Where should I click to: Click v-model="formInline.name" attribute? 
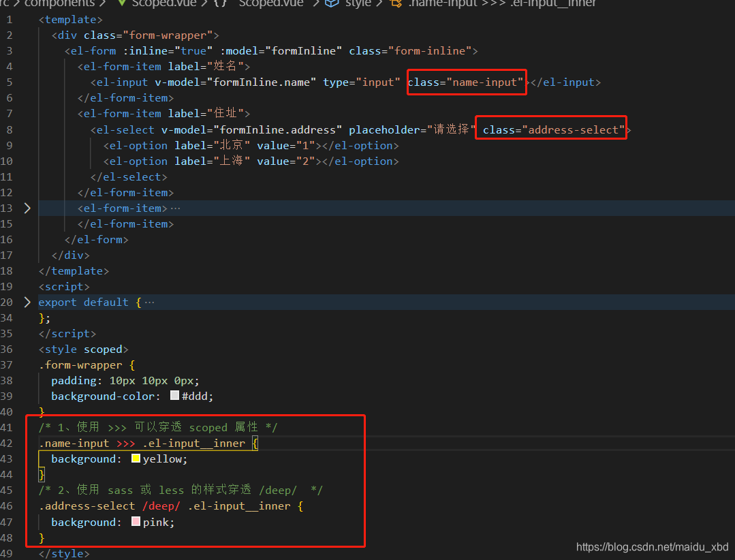(x=235, y=82)
